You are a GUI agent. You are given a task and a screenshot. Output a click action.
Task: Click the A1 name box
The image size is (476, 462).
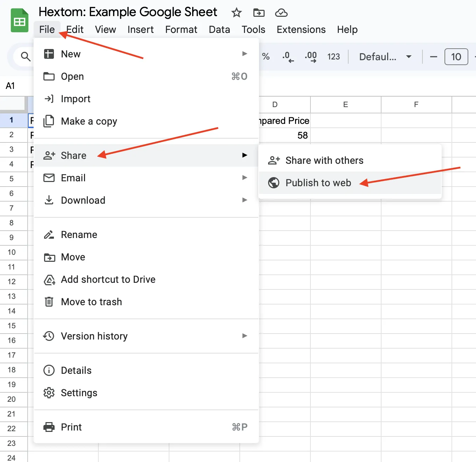click(x=10, y=86)
